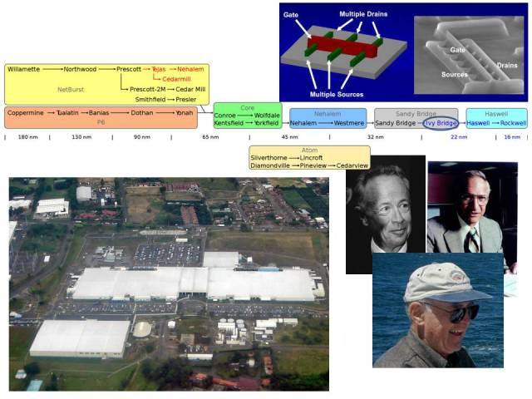Click the 180 nm timeline marker
Screen dimensions: 532x399
pyautogui.click(x=27, y=137)
